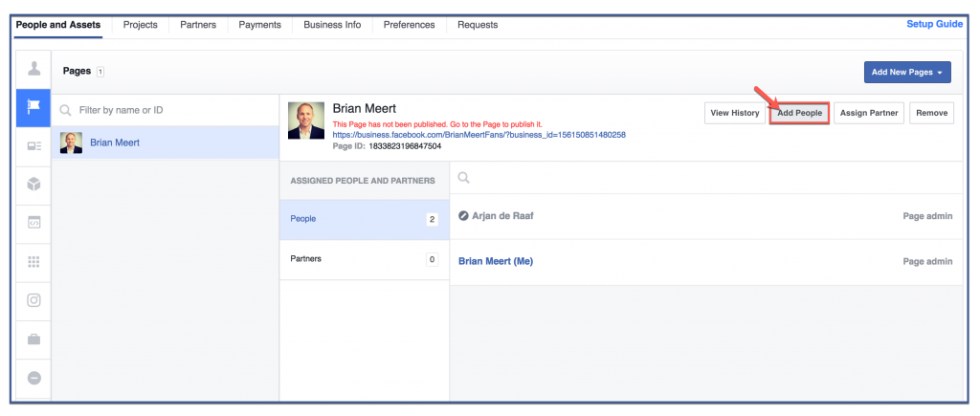Open the Partners tab
The width and height of the screenshot is (980, 416).
[x=198, y=25]
